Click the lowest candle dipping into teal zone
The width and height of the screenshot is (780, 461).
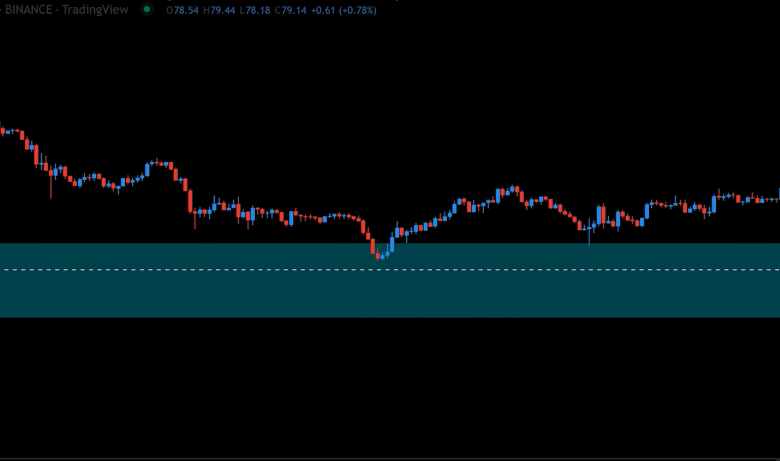378,255
